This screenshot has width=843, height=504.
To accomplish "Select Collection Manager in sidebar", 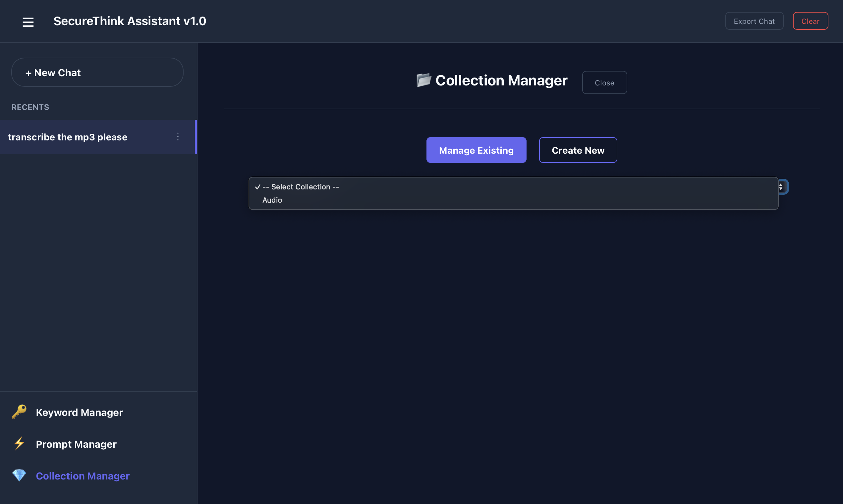I will [83, 476].
